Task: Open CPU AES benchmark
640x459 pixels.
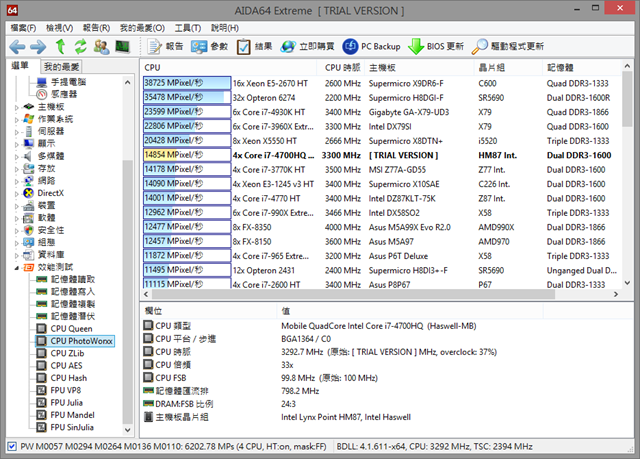Action: coord(66,366)
